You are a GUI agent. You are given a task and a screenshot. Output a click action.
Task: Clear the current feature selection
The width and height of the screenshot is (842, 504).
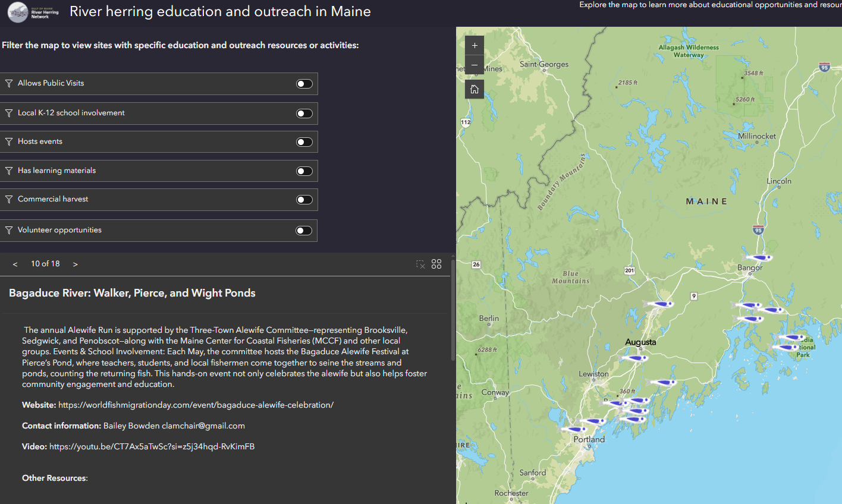[x=420, y=264]
